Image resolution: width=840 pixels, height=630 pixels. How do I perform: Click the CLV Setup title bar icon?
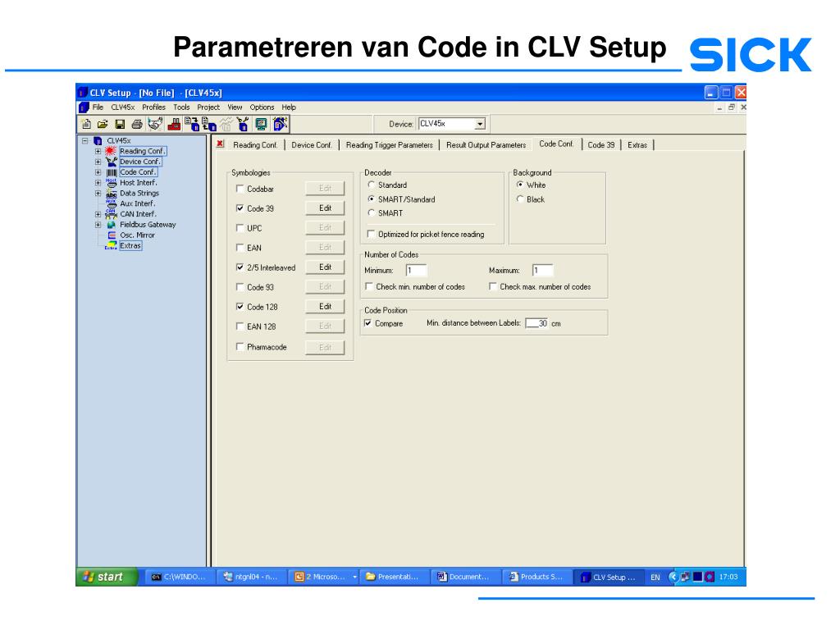83,93
